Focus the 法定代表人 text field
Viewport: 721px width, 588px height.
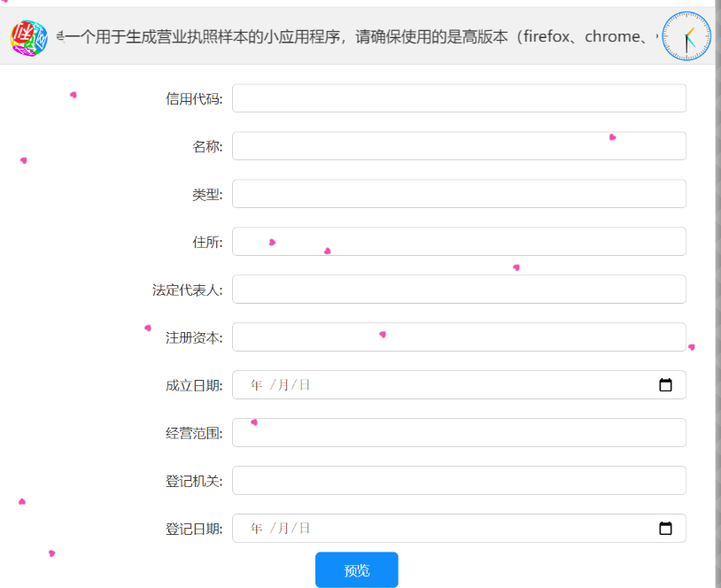(x=459, y=290)
